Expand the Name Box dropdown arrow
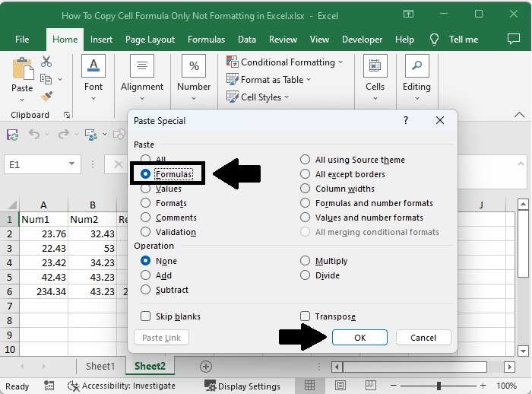This screenshot has height=394, width=532. pos(71,164)
